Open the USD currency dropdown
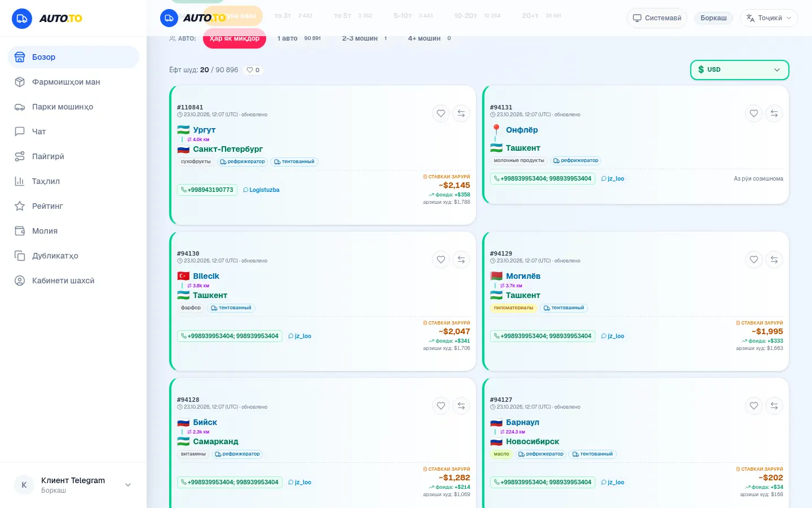Screen dimensions: 812x508 pos(739,70)
